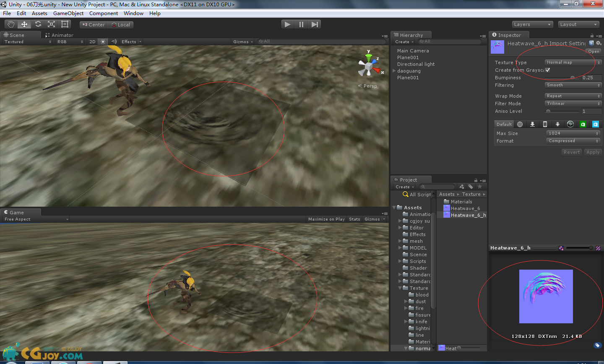Open Project Create button menu
Viewport: 604px width, 364px height.
pyautogui.click(x=405, y=187)
